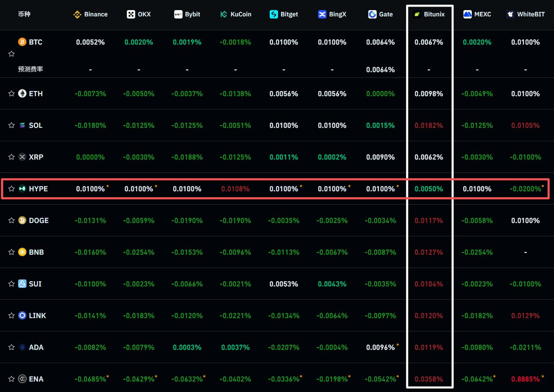Click ADA Gate rate 0.0096%
Screen dimensions: 554x392
coord(380,347)
